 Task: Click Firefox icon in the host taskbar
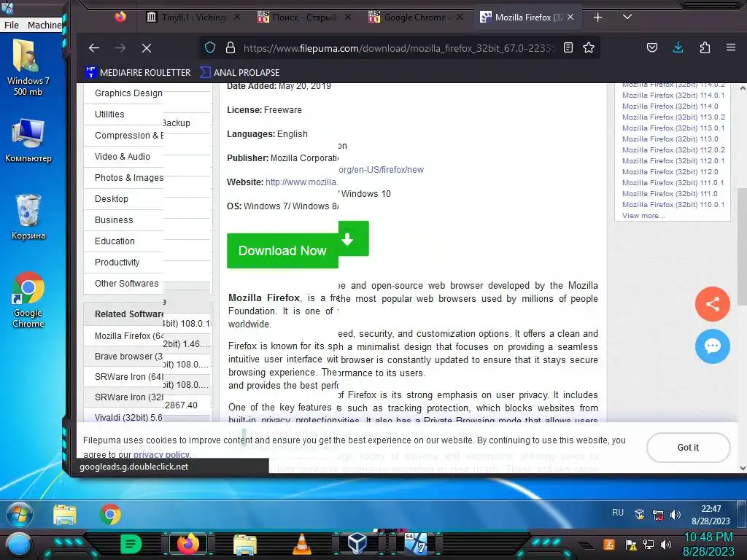(x=187, y=544)
